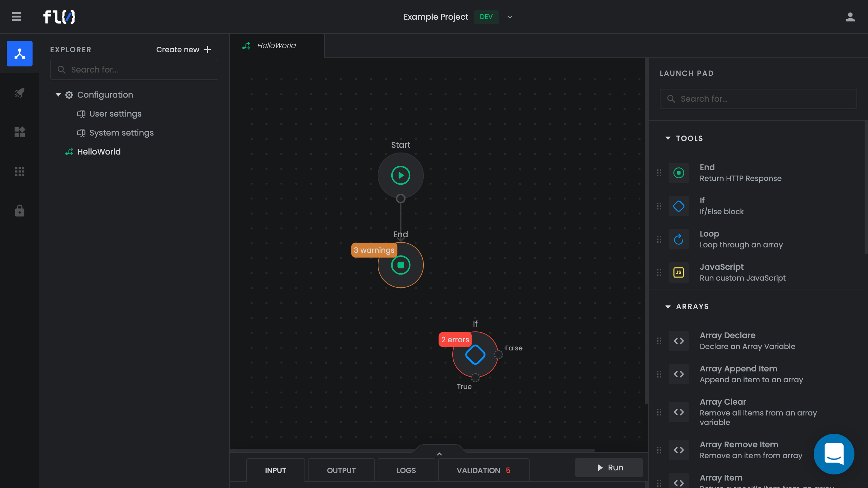This screenshot has height=488, width=868.
Task: Collapse the TOOLS section
Action: tap(668, 138)
